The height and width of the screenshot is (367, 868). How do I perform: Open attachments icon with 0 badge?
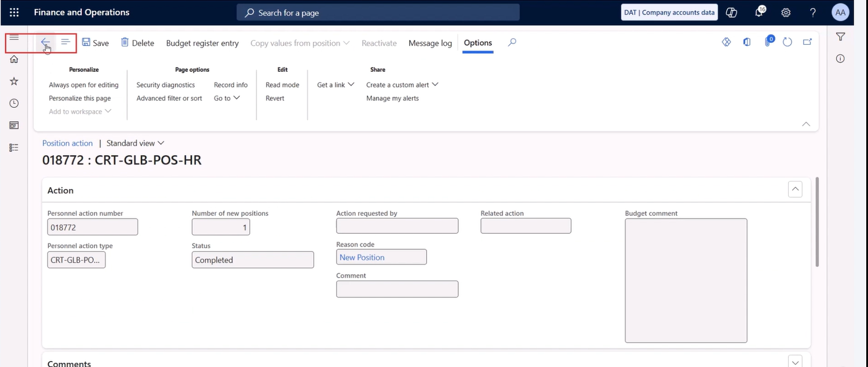point(768,41)
